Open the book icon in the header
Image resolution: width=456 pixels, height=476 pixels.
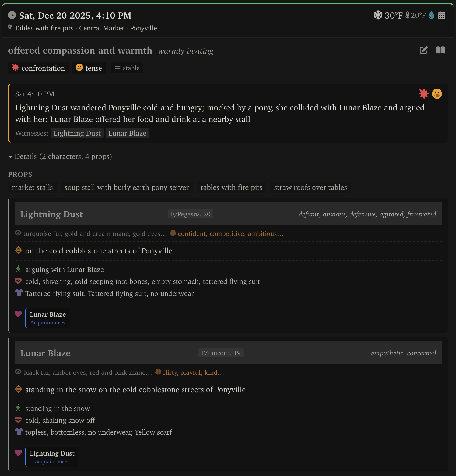[x=440, y=50]
